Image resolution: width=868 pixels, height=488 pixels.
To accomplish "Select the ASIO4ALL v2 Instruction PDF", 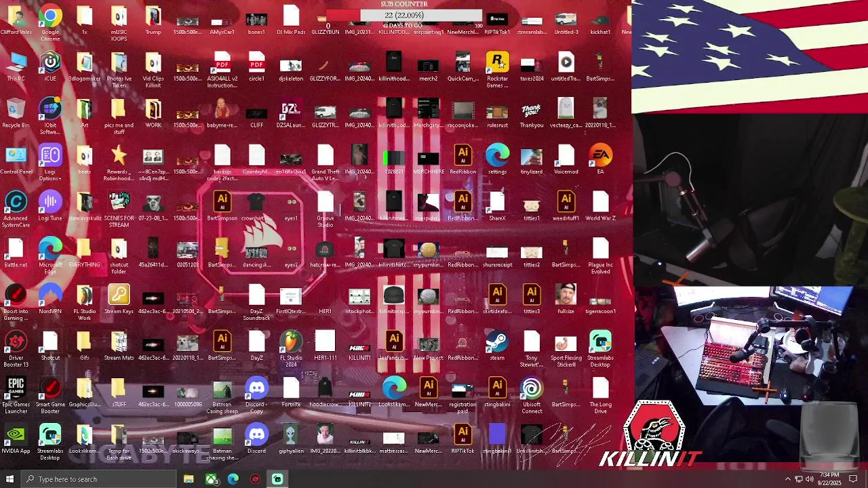I will coord(222,69).
